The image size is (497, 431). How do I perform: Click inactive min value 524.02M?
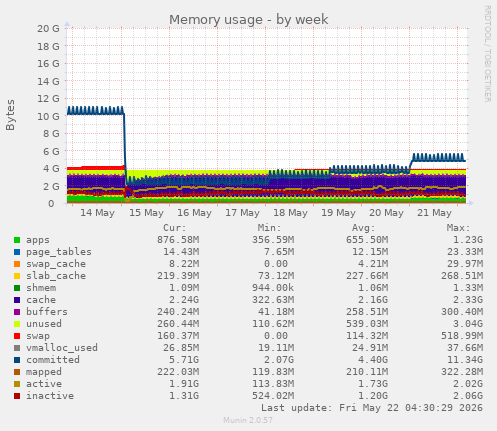[x=273, y=396]
